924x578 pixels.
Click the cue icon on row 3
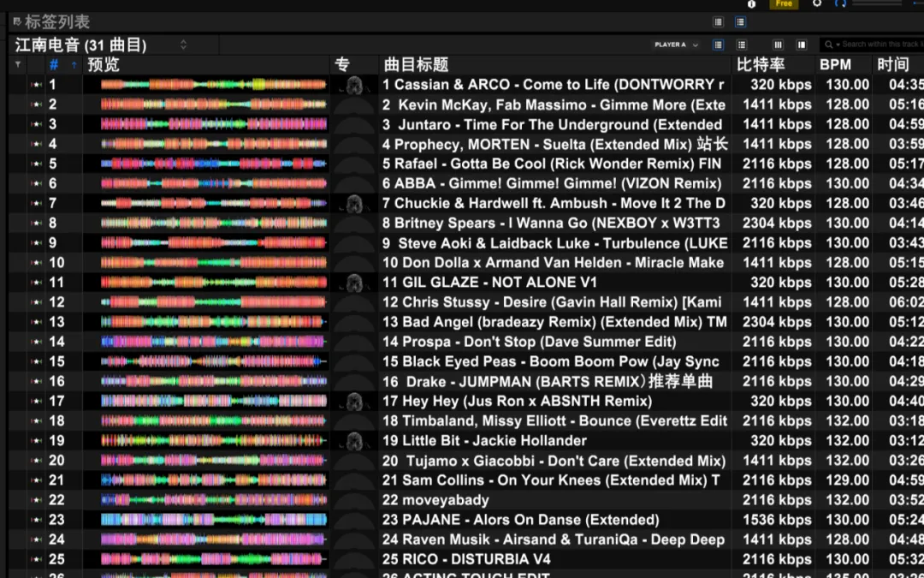(37, 124)
